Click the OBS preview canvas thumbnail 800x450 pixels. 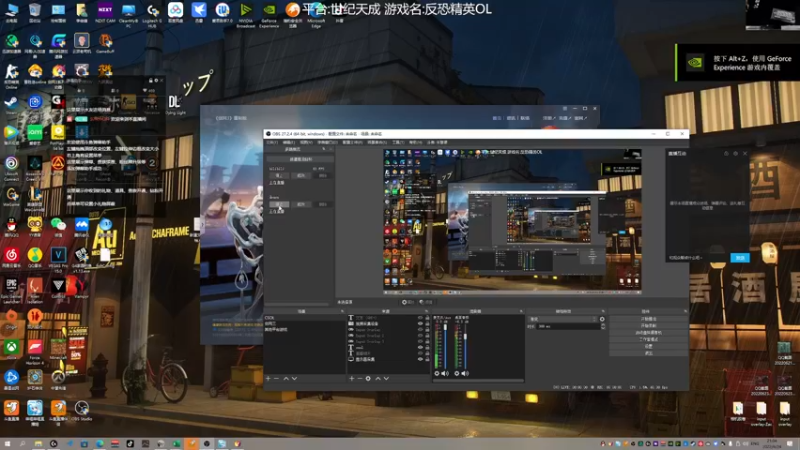tap(512, 221)
